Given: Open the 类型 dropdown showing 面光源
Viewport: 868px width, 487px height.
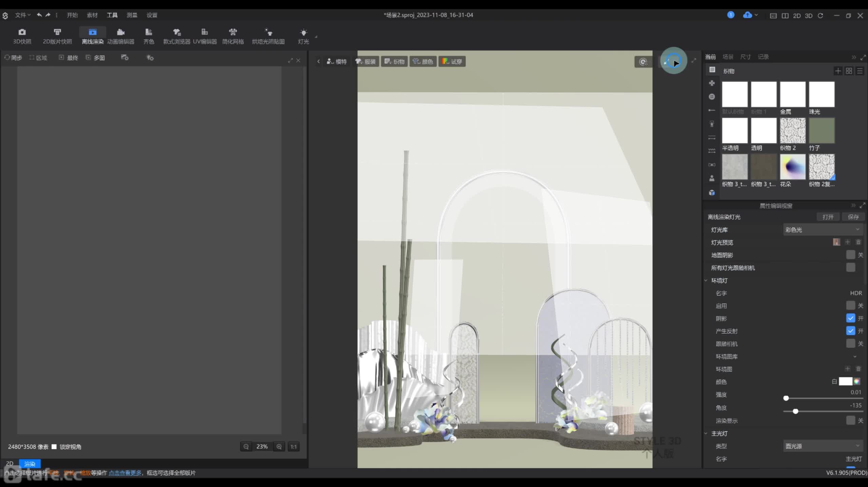Looking at the screenshot, I should (x=823, y=446).
